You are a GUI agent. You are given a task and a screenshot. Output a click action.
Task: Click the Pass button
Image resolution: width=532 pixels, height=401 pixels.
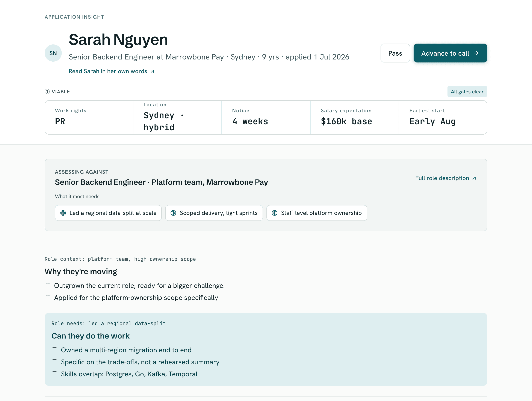pos(395,53)
